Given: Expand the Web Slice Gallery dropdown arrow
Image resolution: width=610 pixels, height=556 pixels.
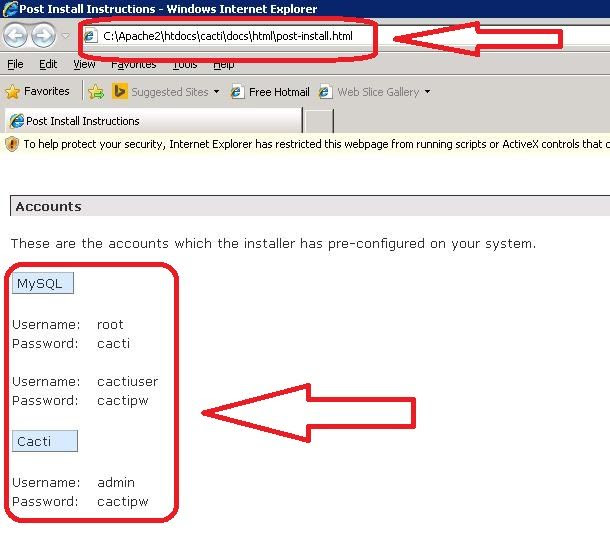Looking at the screenshot, I should coord(427,92).
